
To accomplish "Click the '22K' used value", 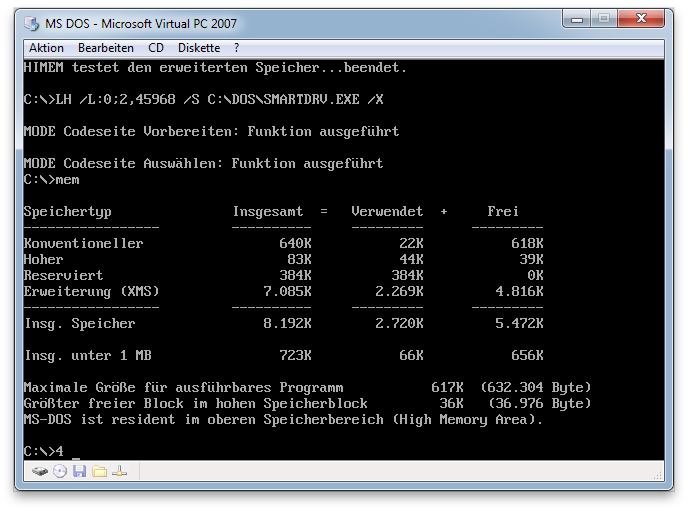I will point(411,243).
